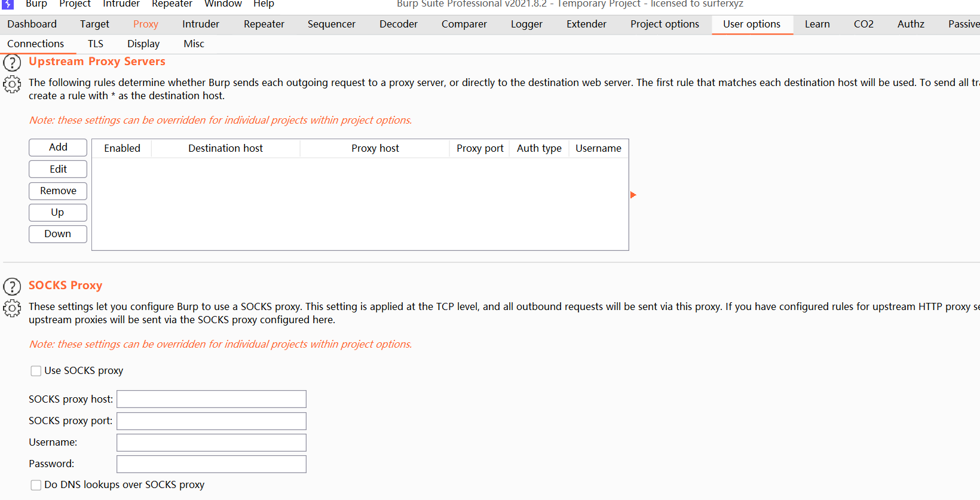Screen dimensions: 980x500
Task: Sort by Proxy host column header
Action: (375, 148)
